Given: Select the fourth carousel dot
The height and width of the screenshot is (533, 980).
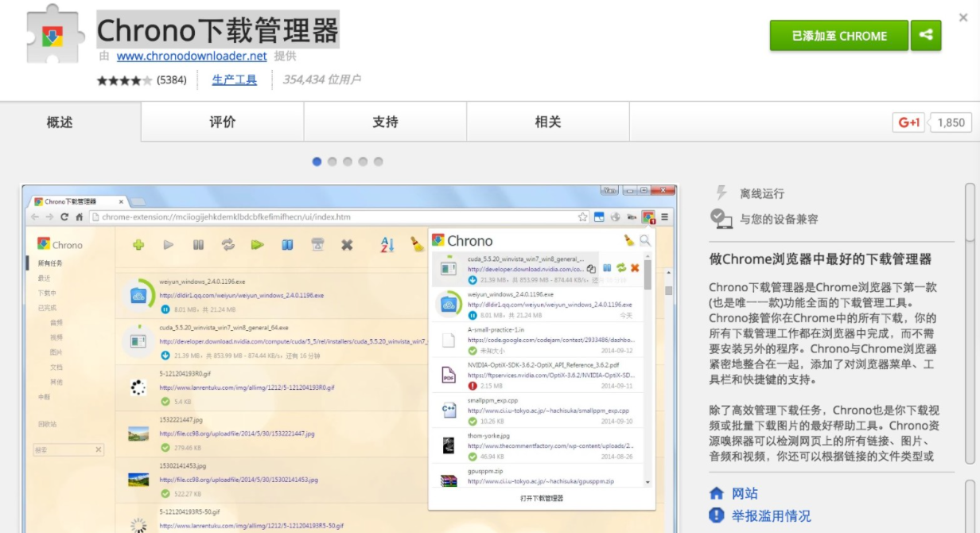Looking at the screenshot, I should click(363, 161).
